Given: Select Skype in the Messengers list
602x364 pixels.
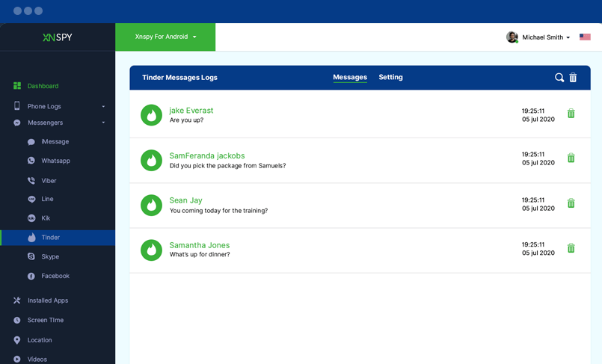Looking at the screenshot, I should 49,256.
